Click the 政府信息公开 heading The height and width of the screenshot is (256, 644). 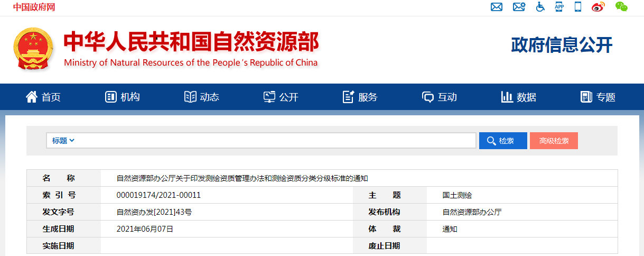[x=562, y=45]
